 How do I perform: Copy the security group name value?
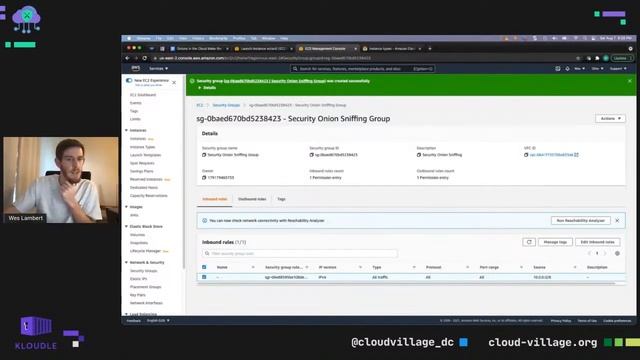[204, 155]
